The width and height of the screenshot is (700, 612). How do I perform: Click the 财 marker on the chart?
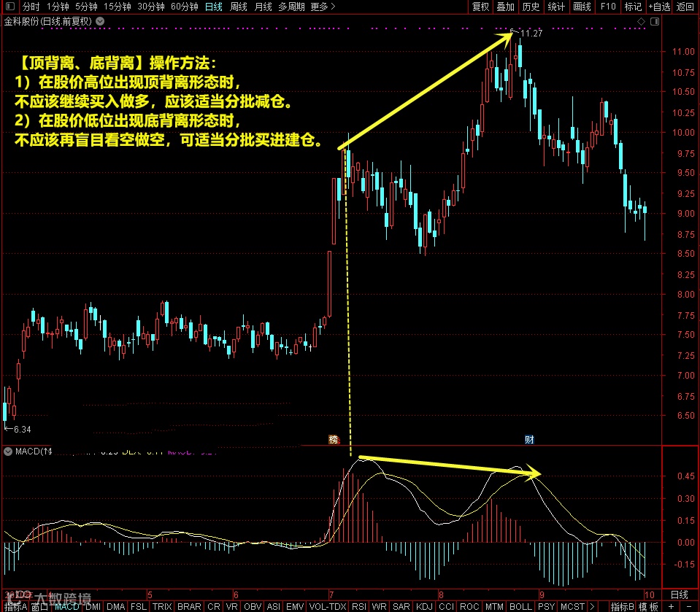point(529,440)
